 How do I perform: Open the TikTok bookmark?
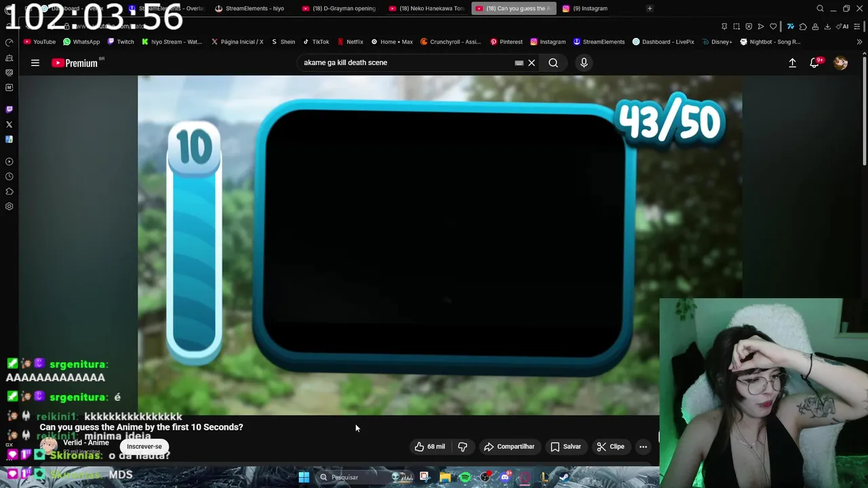[x=316, y=42]
